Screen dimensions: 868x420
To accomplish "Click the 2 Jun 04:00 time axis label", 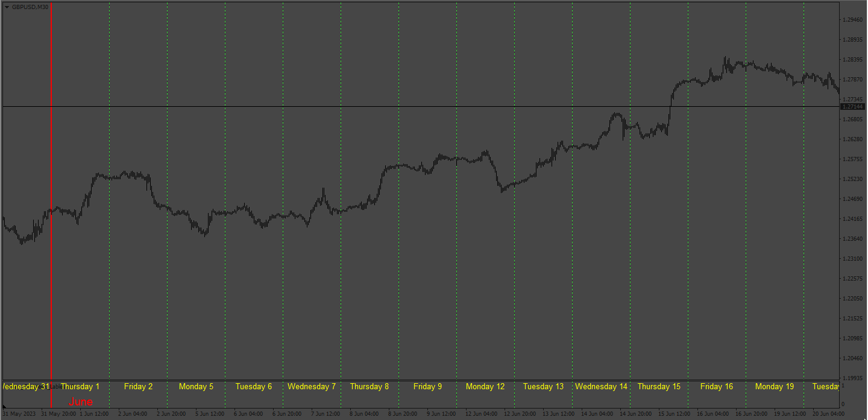I will point(133,414).
